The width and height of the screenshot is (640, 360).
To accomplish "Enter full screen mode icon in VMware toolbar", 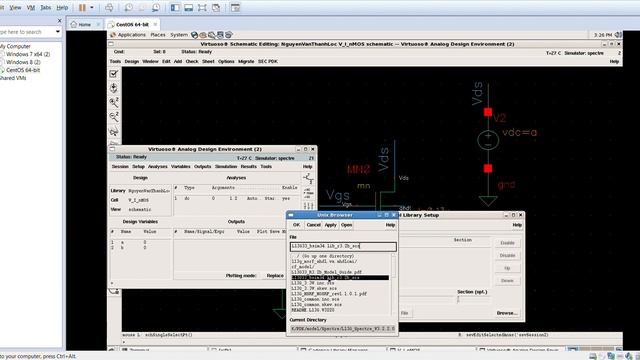I will (202, 7).
